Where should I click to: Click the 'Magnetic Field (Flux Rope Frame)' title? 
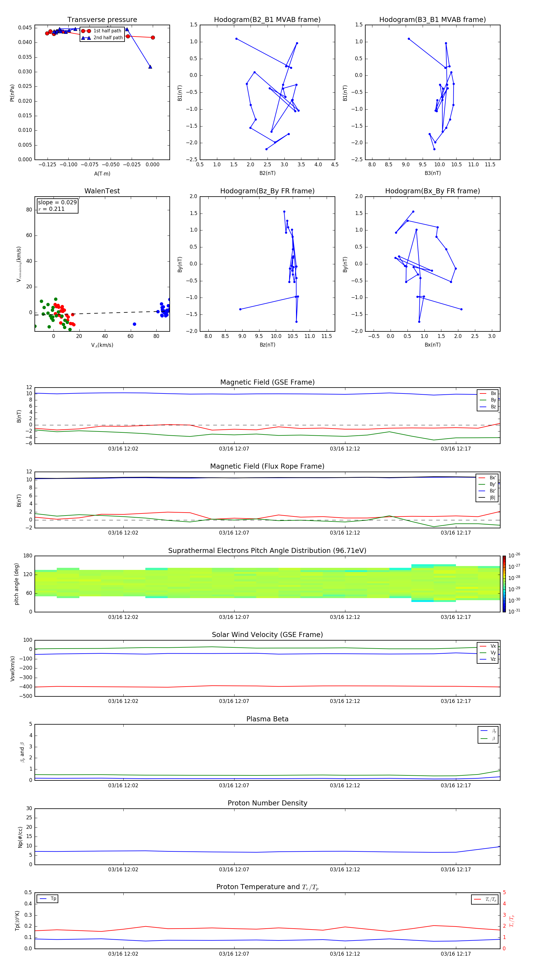coord(267,467)
